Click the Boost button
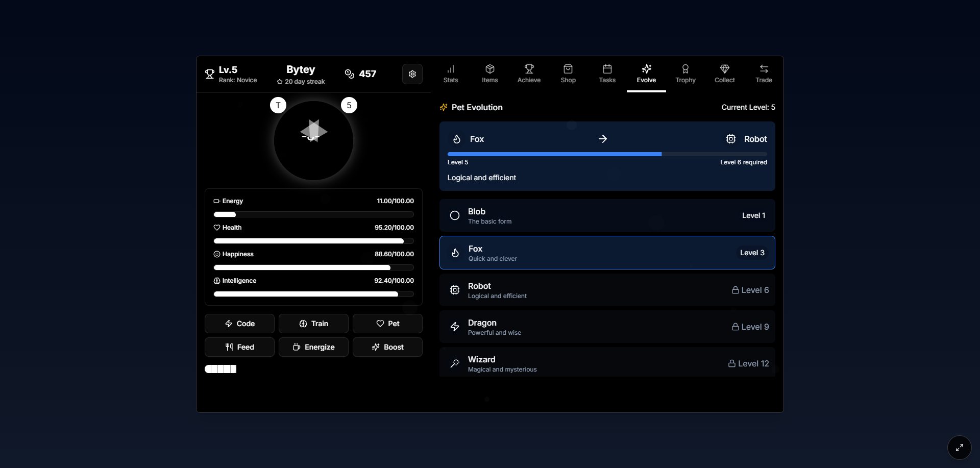This screenshot has height=468, width=980. click(x=387, y=347)
